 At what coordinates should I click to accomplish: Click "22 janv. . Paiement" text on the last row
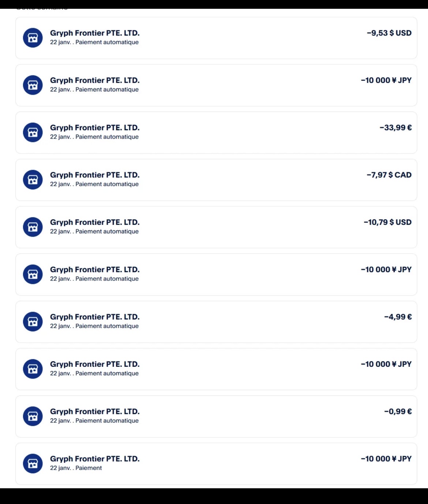click(76, 468)
